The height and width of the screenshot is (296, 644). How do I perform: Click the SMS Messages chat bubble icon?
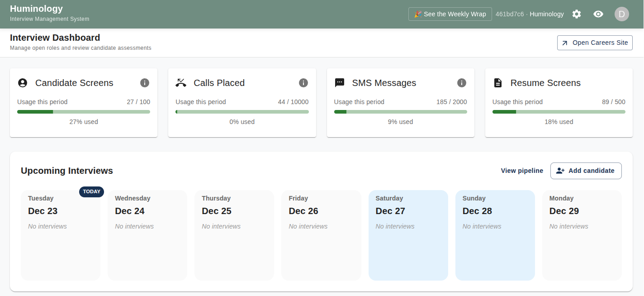click(339, 83)
